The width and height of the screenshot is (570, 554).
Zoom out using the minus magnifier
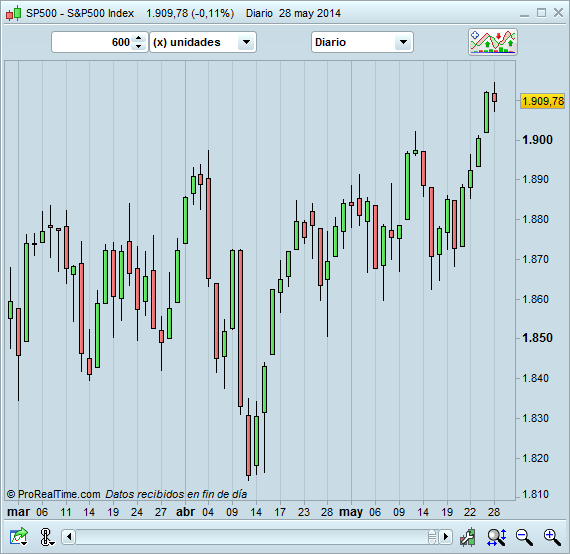(x=524, y=537)
